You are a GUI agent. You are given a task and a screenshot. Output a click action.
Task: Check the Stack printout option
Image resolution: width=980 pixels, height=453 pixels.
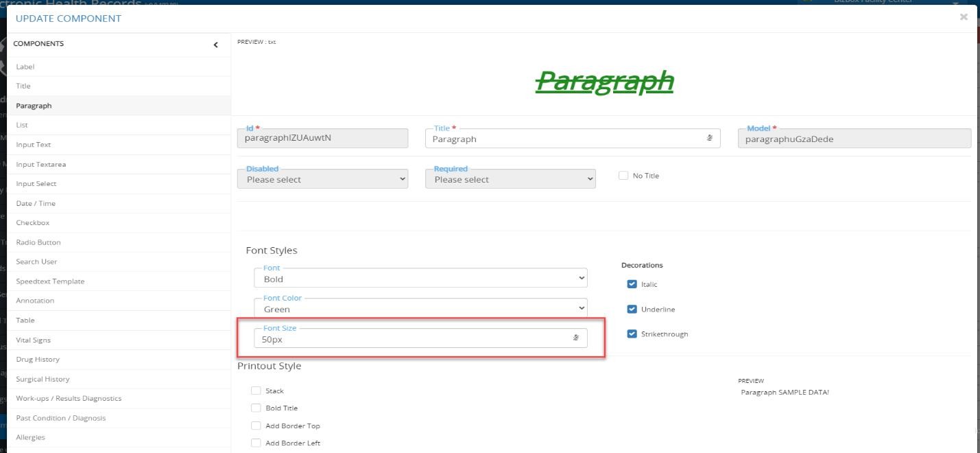[x=256, y=391]
